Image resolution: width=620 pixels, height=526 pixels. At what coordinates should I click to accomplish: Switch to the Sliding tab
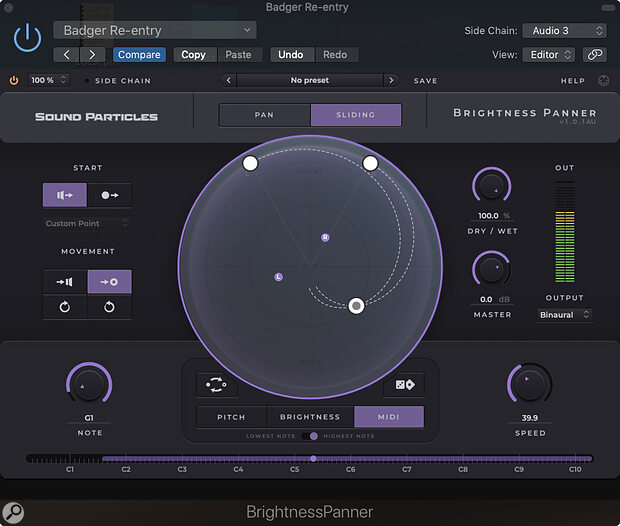355,115
